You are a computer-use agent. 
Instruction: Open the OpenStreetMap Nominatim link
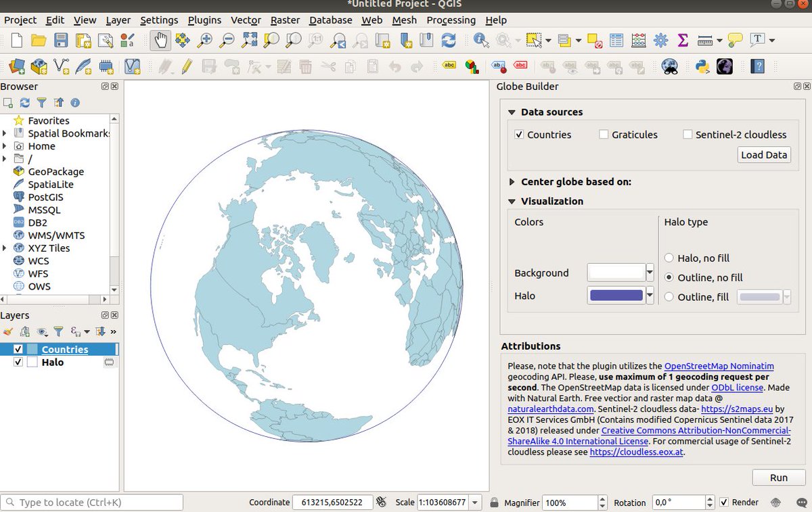click(719, 366)
